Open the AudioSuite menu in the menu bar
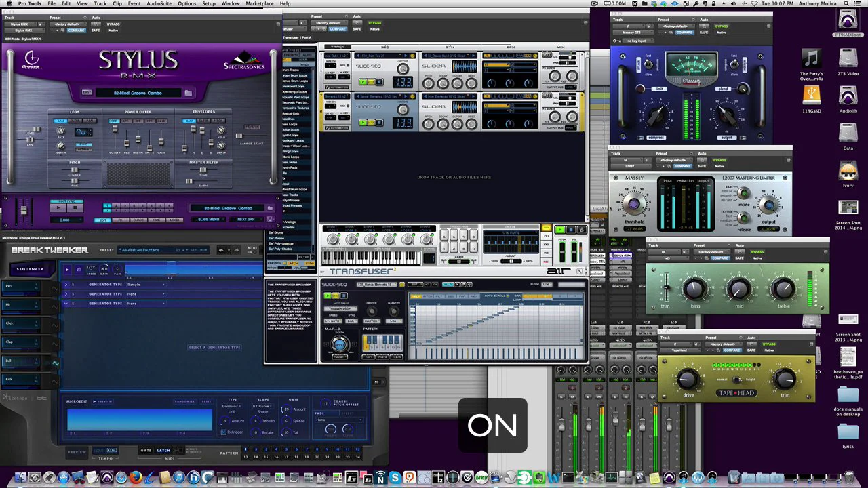Image resolution: width=868 pixels, height=488 pixels. pos(159,4)
